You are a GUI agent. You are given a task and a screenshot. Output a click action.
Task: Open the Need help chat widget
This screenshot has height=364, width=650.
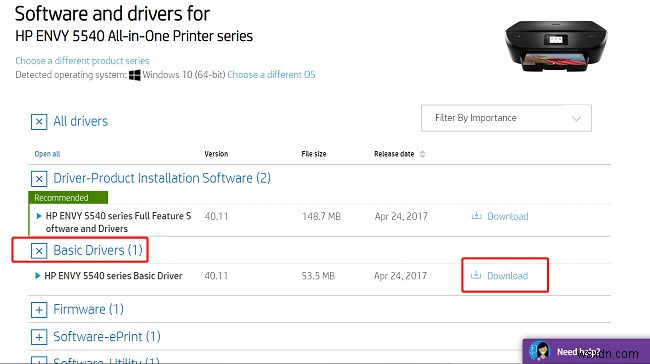click(x=586, y=352)
